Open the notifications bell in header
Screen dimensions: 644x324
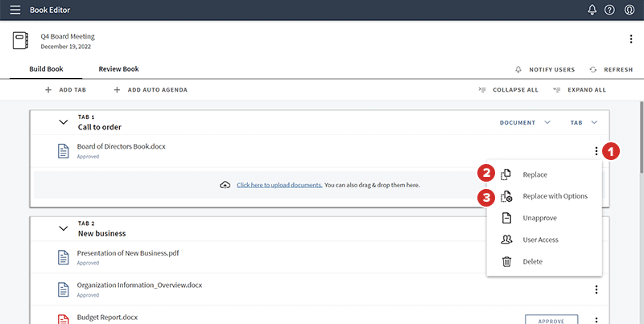pos(592,10)
